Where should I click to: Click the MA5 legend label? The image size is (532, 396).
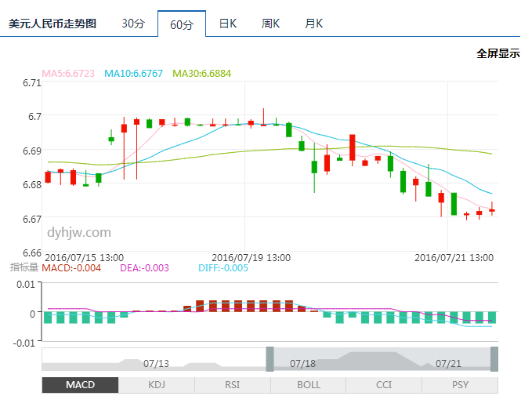[68, 74]
